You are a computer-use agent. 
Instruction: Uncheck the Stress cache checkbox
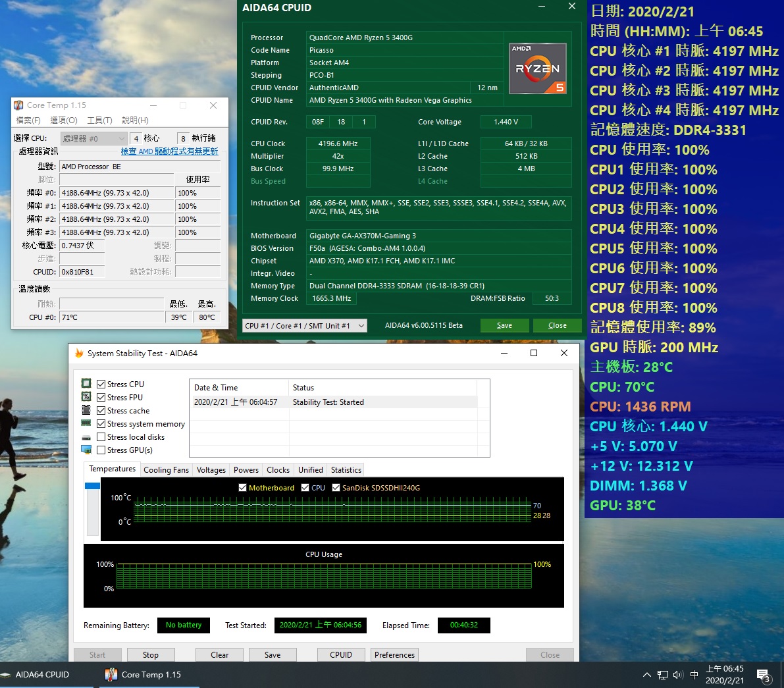coord(101,411)
